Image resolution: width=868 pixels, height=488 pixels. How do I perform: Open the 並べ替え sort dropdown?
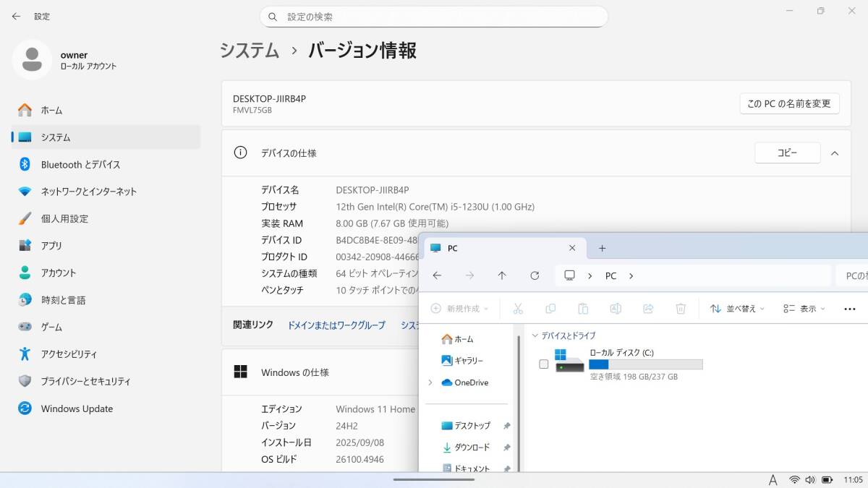737,308
